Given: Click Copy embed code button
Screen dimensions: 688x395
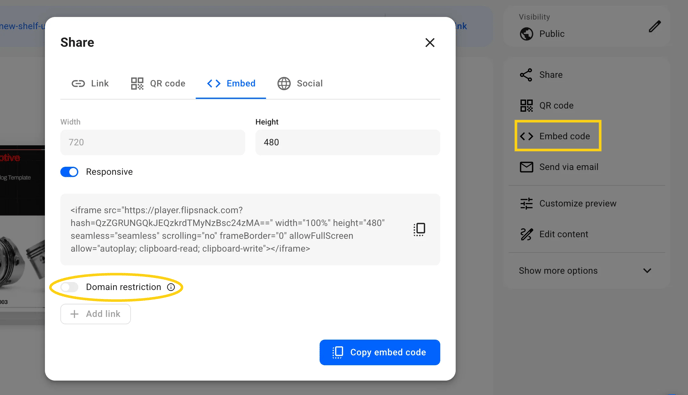Looking at the screenshot, I should pos(380,352).
